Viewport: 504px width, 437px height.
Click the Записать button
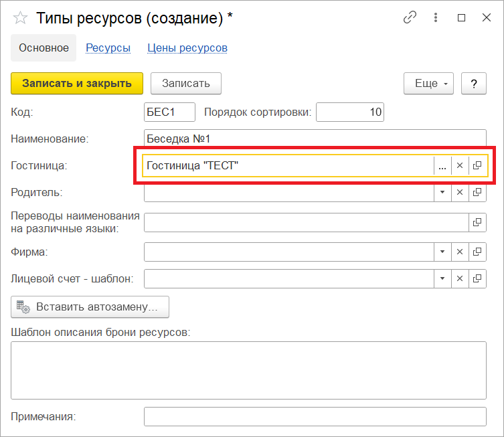click(x=186, y=84)
